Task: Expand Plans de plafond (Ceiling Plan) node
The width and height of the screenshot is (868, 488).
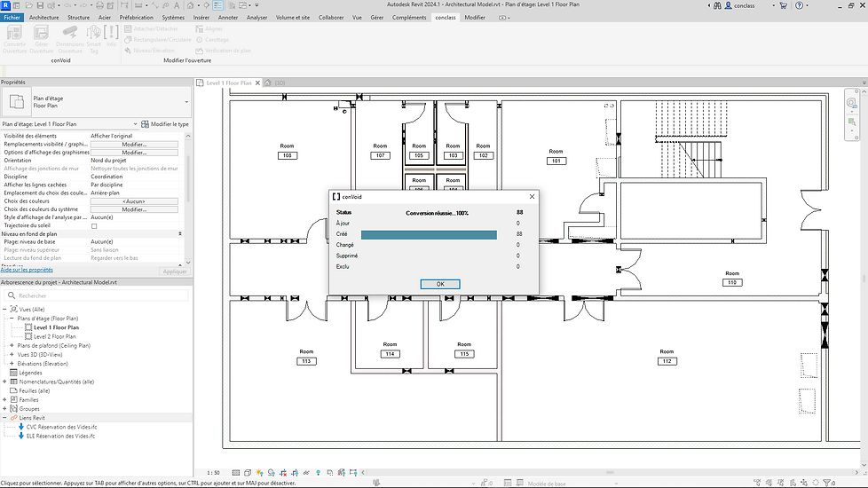Action: 12,345
